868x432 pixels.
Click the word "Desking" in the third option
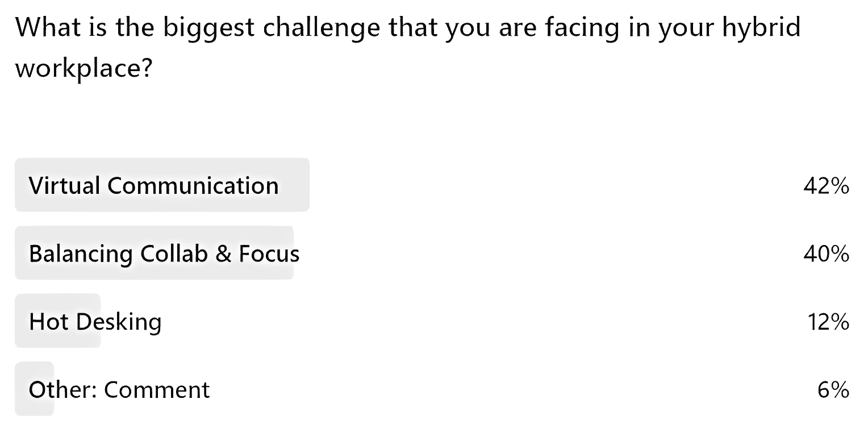[118, 322]
